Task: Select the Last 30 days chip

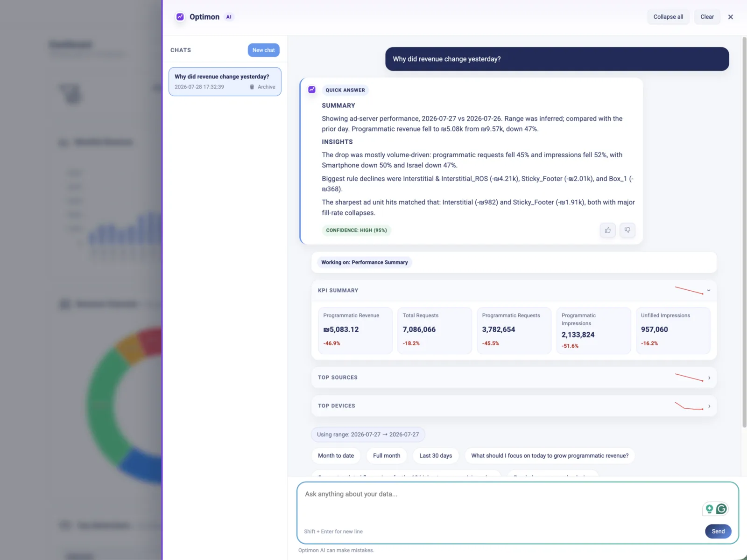Action: click(436, 455)
